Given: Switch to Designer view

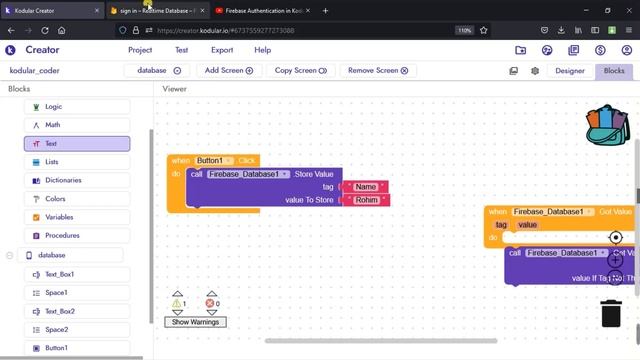Looking at the screenshot, I should [x=570, y=71].
